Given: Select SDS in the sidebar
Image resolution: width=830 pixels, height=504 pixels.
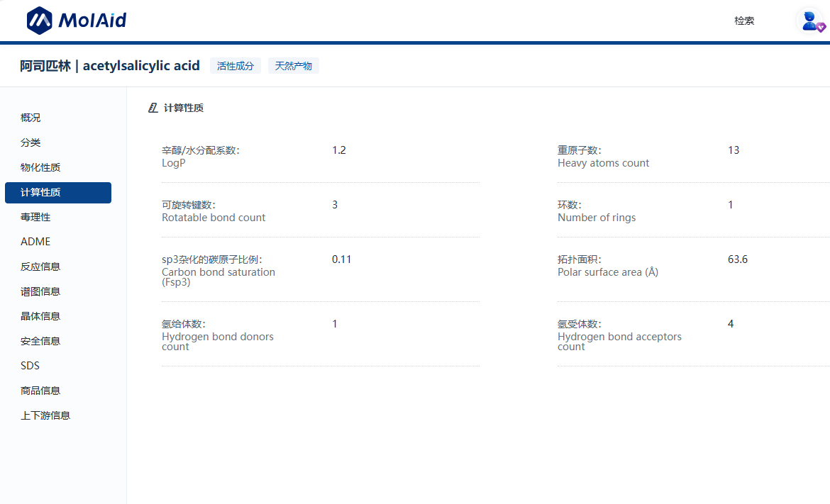Looking at the screenshot, I should (x=30, y=366).
